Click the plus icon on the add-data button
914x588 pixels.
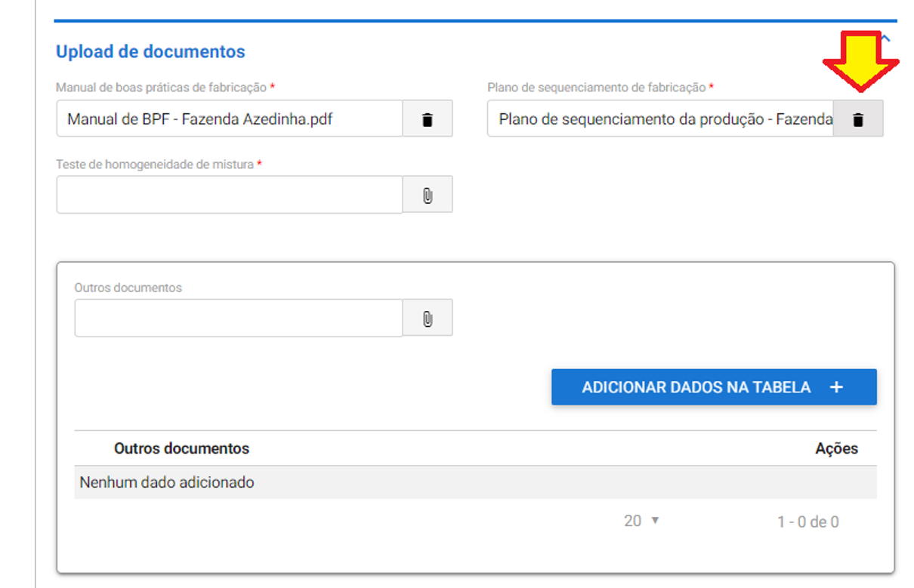836,387
